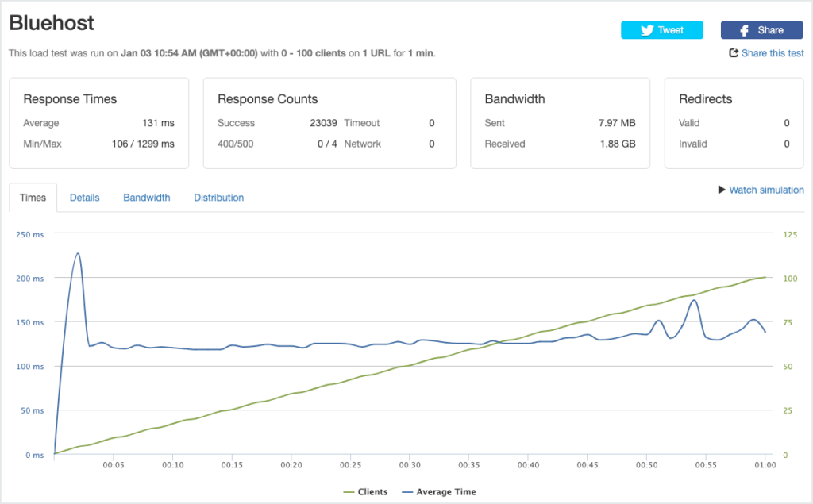Click the Facebook logo icon
The height and width of the screenshot is (504, 813).
(x=745, y=30)
